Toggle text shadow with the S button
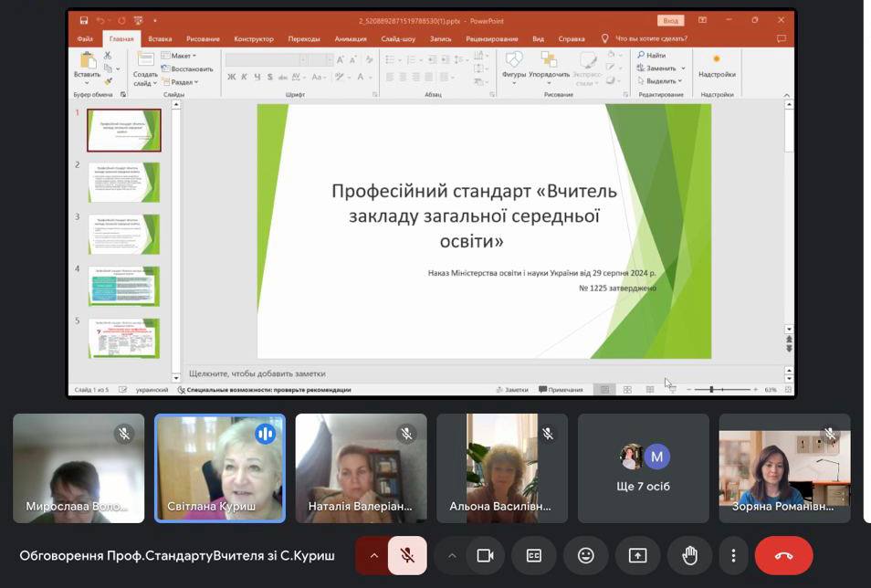The image size is (871, 588). [x=270, y=77]
